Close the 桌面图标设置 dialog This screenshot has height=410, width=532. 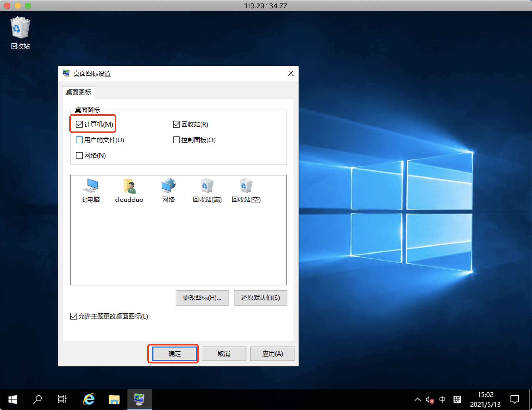(x=291, y=73)
